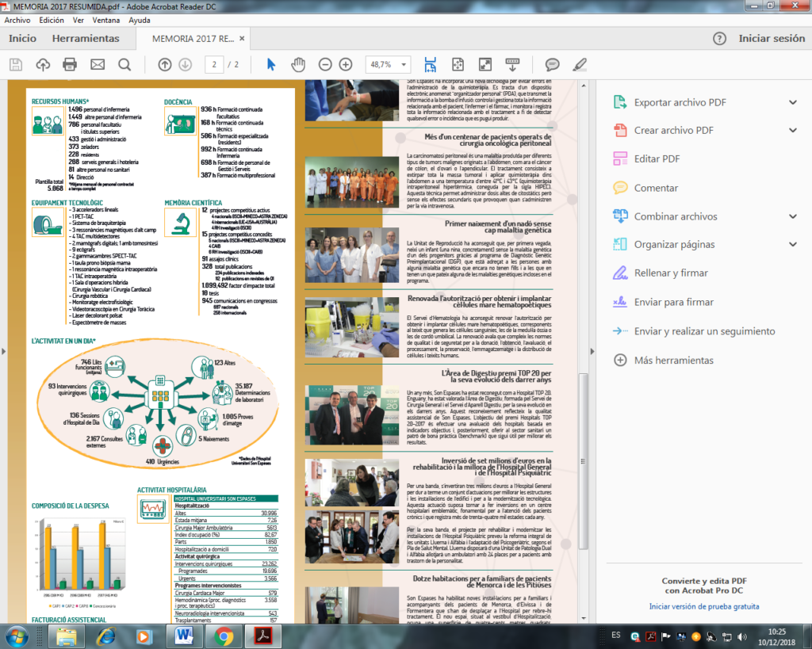Switch to the Herramientas tab

point(86,38)
